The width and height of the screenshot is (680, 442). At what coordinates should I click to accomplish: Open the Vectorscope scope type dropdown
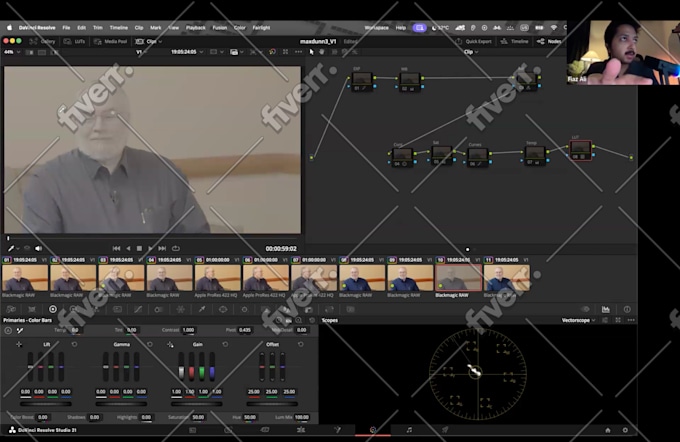pyautogui.click(x=579, y=320)
